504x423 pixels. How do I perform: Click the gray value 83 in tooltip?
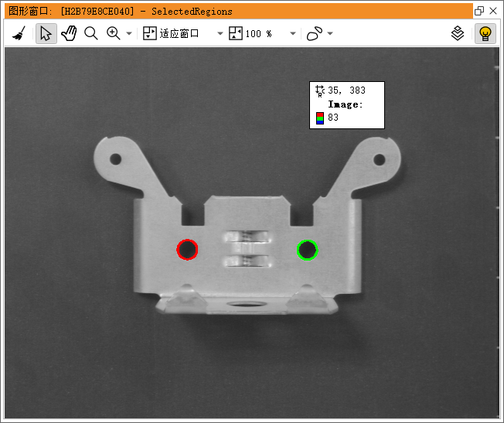[x=333, y=118]
